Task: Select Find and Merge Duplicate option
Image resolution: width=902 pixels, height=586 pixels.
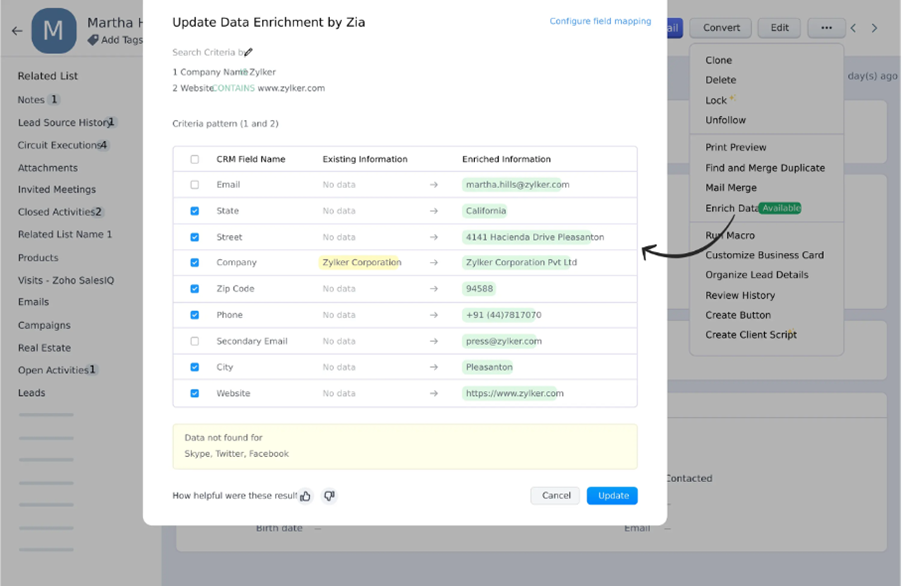Action: tap(765, 168)
